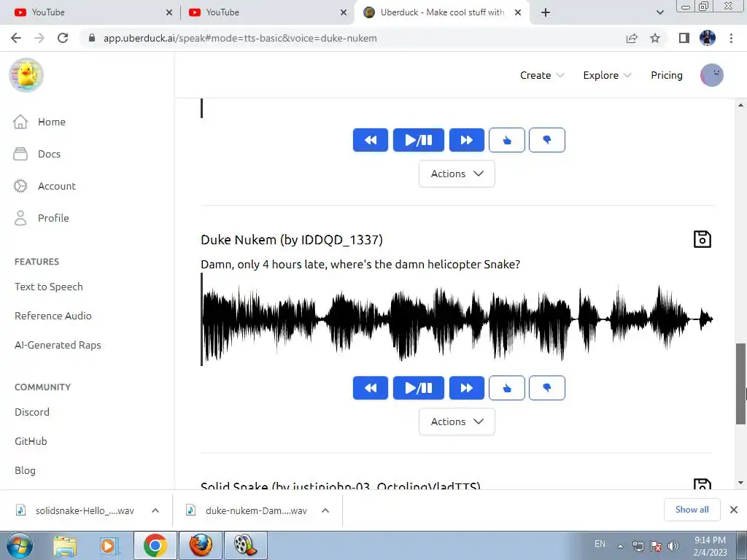Play or pause the Duke Nukem clip
Viewport: 747px width, 560px height.
coord(418,388)
